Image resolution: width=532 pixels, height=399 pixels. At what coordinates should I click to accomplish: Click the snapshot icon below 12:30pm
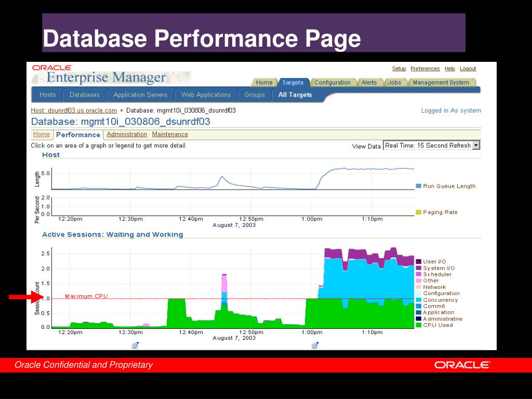pos(135,345)
